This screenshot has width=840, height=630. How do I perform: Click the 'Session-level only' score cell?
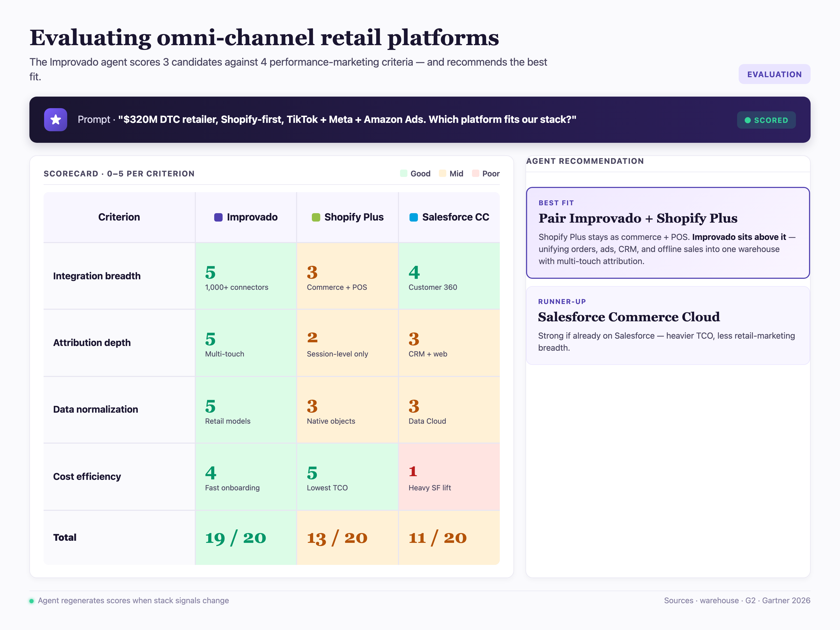[348, 343]
